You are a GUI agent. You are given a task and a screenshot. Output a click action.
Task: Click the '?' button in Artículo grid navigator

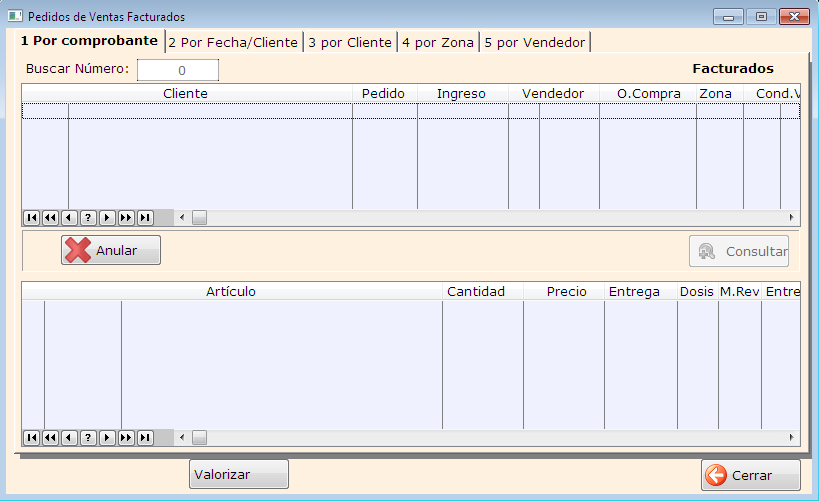[88, 437]
